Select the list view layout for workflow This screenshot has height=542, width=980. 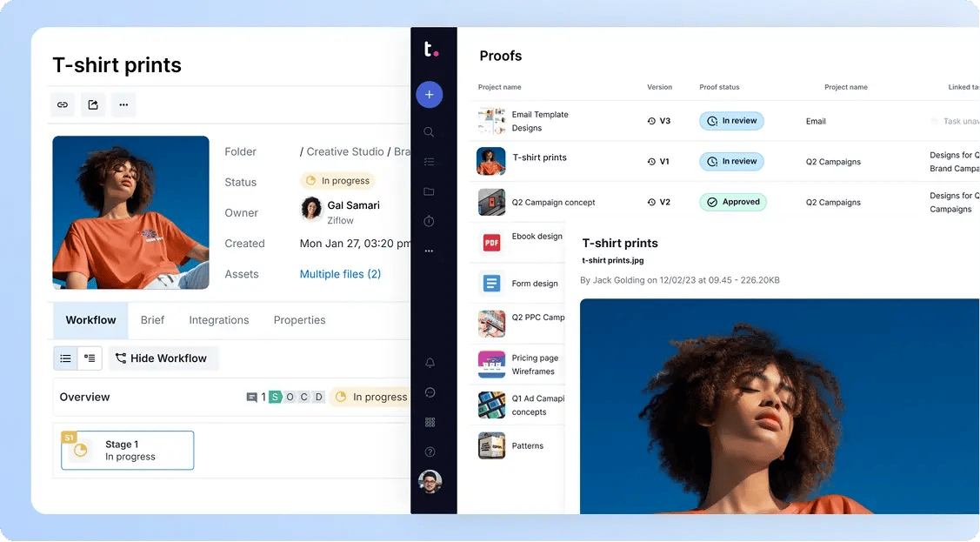point(65,358)
